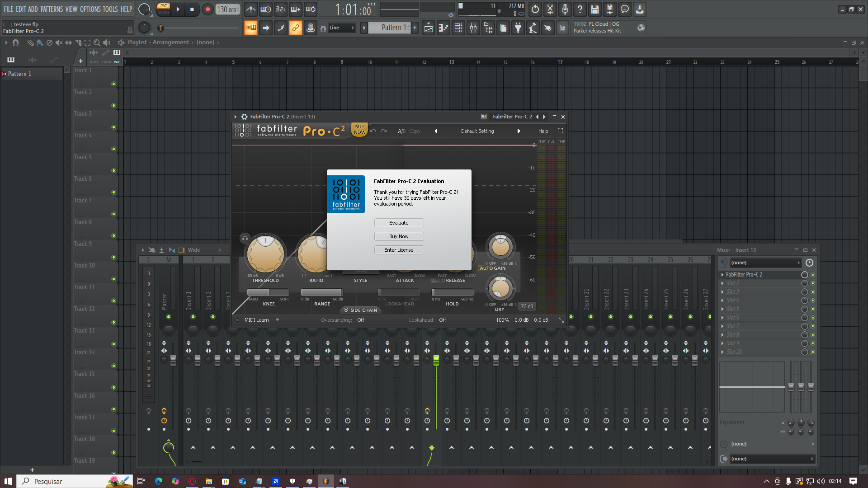Select Pattern 1 in pattern list
Viewport: 868px width, 488px height.
click(32, 74)
